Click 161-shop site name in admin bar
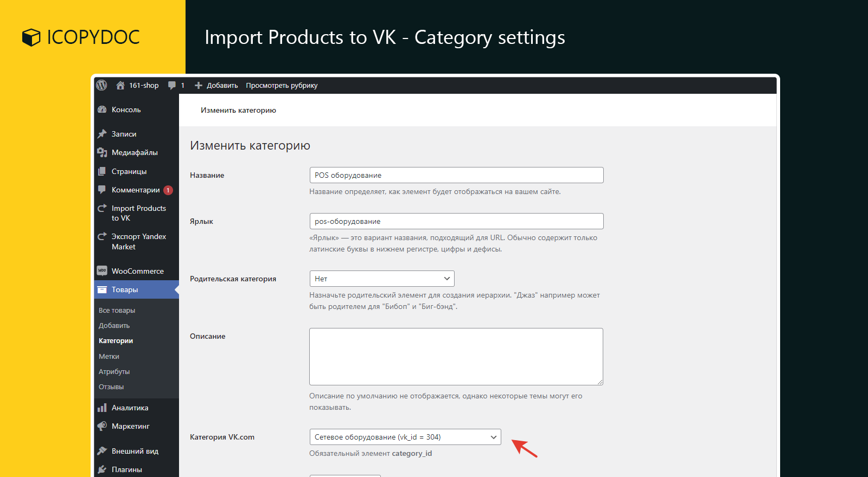 point(144,86)
